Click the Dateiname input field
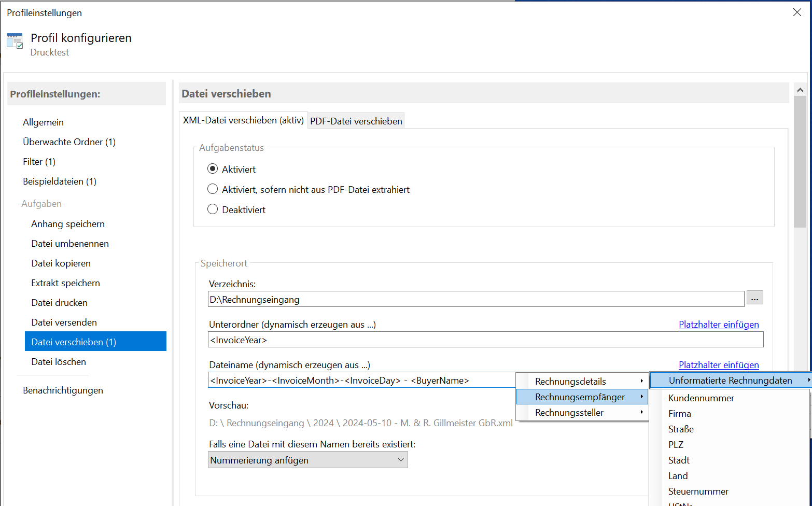812x506 pixels. [362, 380]
